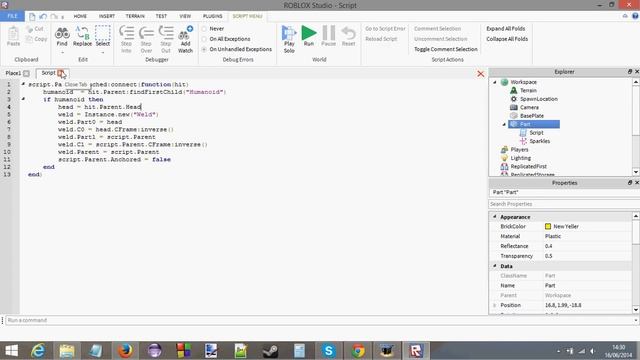Viewport: 640px width, 360px height.
Task: Click Step Out debugger icon
Action: point(166,32)
